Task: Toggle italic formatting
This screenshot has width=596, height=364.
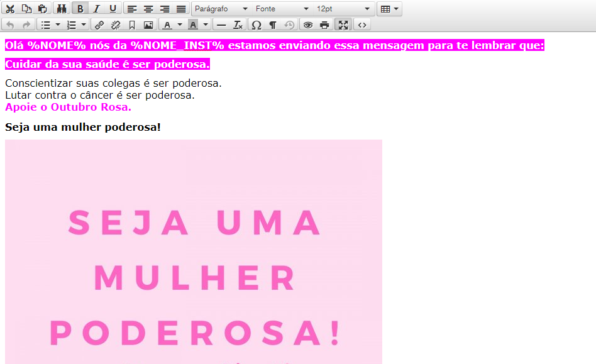Action: click(96, 8)
